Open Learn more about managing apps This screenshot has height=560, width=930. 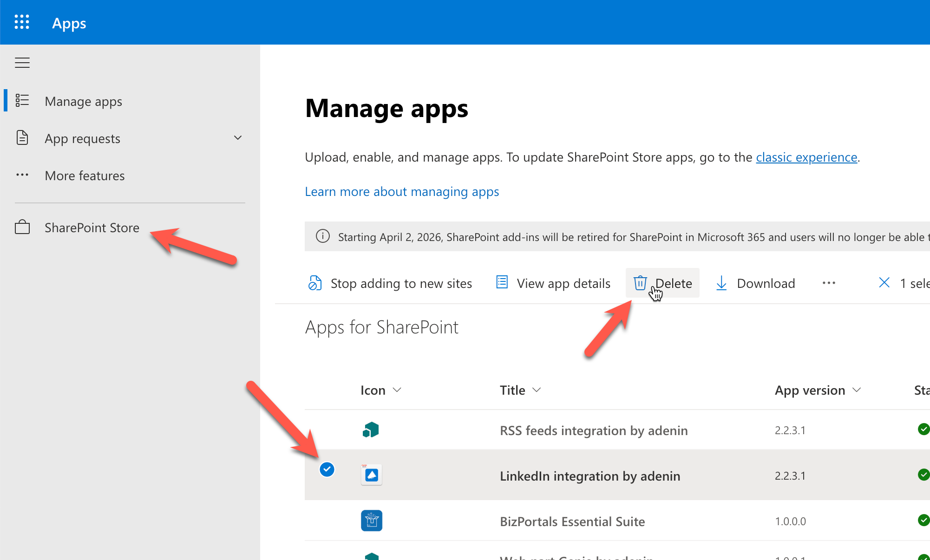pyautogui.click(x=402, y=192)
